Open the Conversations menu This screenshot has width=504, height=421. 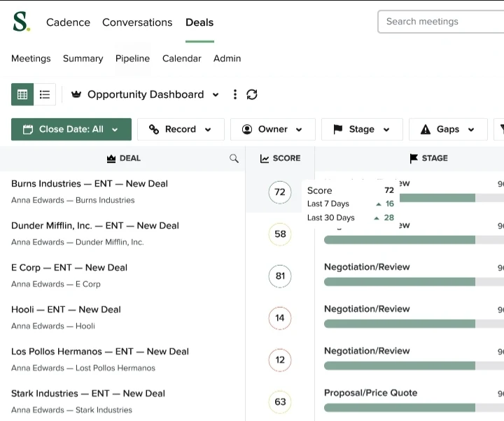[137, 22]
